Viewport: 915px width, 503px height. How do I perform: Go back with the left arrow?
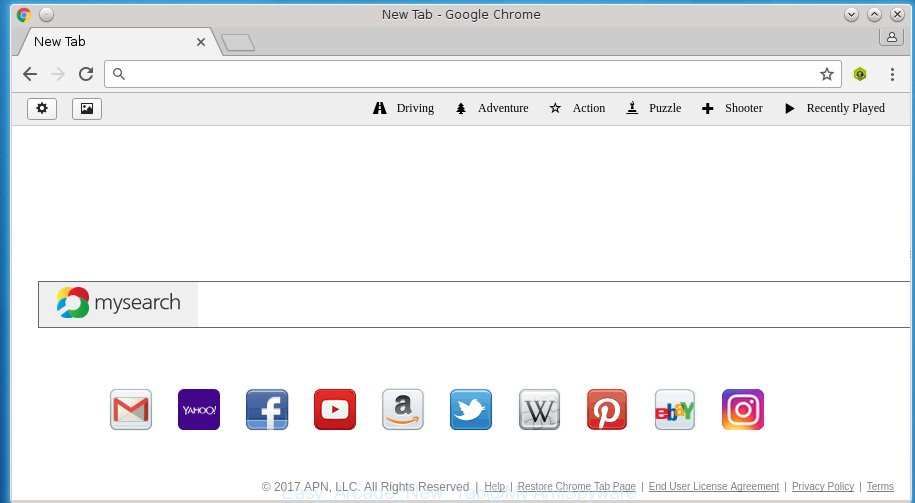pos(30,74)
